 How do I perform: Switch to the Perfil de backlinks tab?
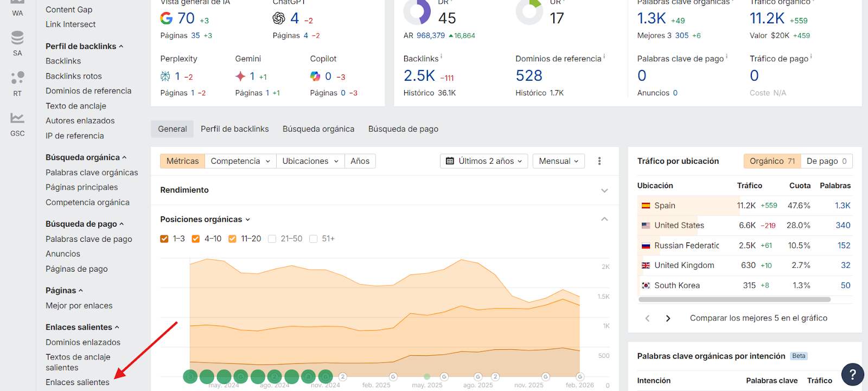coord(234,129)
